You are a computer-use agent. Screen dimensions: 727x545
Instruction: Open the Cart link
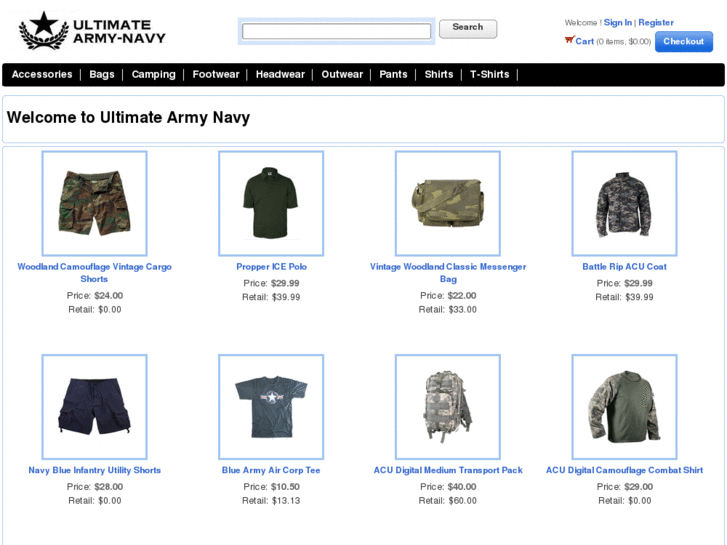pos(584,41)
